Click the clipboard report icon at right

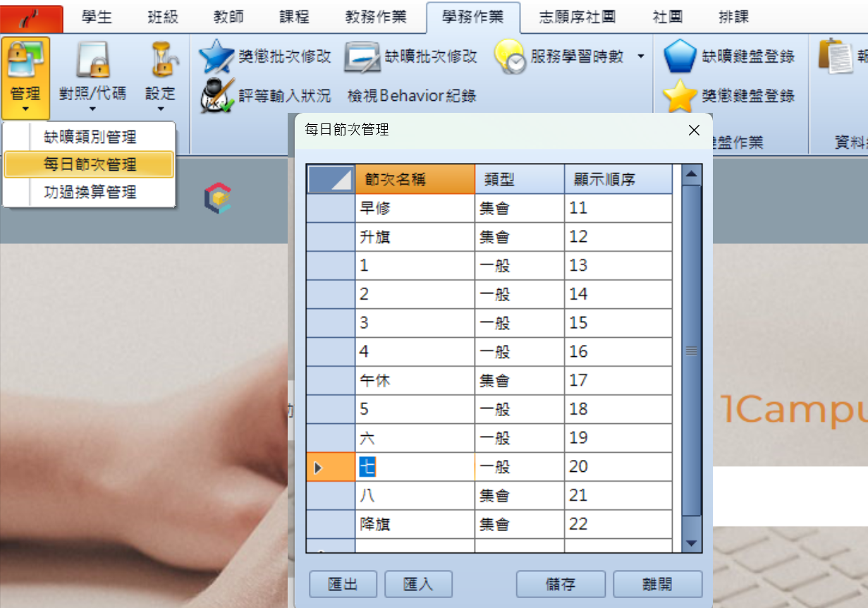pos(836,56)
